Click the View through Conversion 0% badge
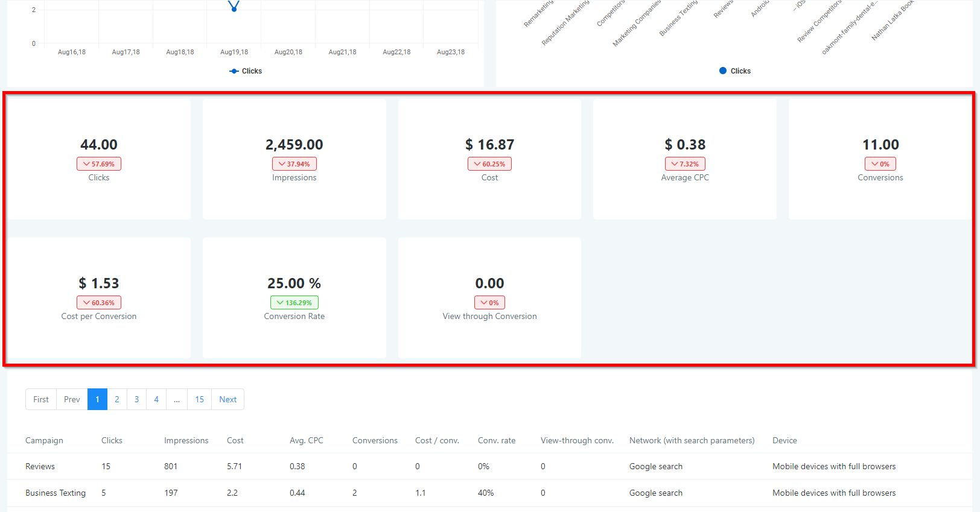This screenshot has height=512, width=980. [x=489, y=303]
